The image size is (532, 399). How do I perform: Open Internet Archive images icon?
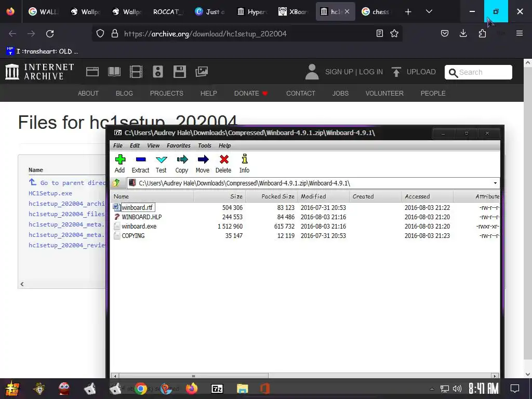[x=202, y=72]
